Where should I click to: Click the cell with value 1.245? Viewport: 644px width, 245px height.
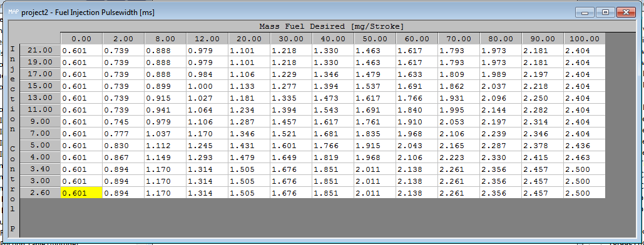coord(207,146)
